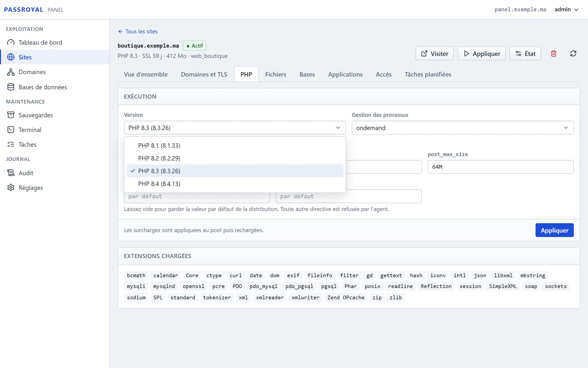Select the PHP tab
Image resolution: width=588 pixels, height=368 pixels.
click(x=246, y=74)
